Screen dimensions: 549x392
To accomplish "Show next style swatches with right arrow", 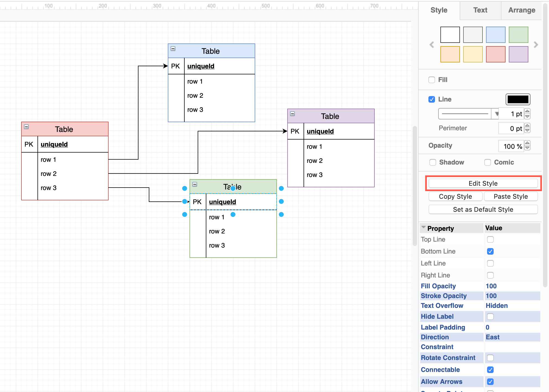I will coord(536,45).
